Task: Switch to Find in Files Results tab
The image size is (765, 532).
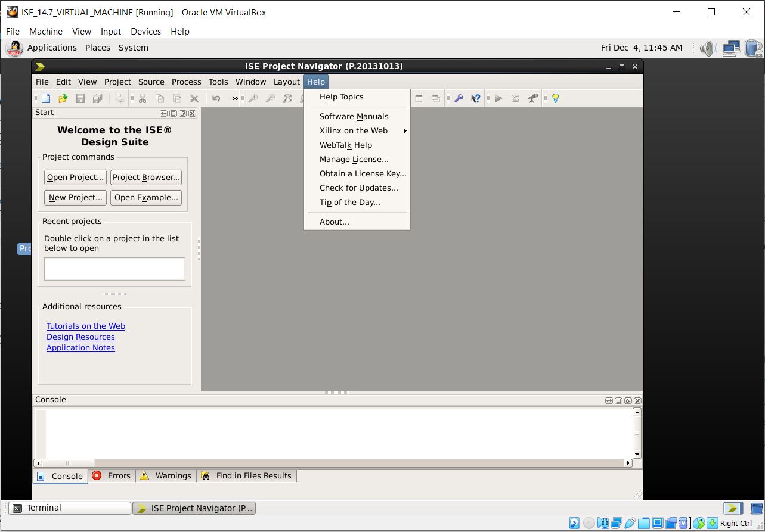Action: (x=246, y=476)
